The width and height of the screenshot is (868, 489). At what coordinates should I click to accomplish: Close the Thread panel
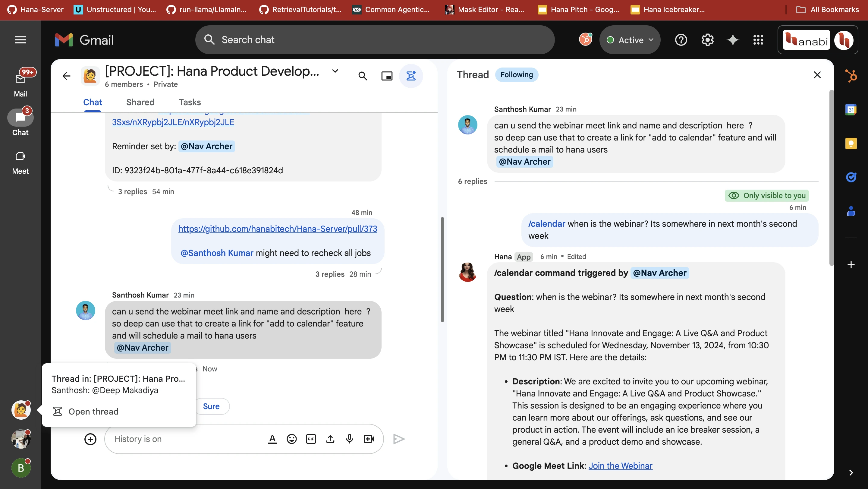click(x=817, y=75)
